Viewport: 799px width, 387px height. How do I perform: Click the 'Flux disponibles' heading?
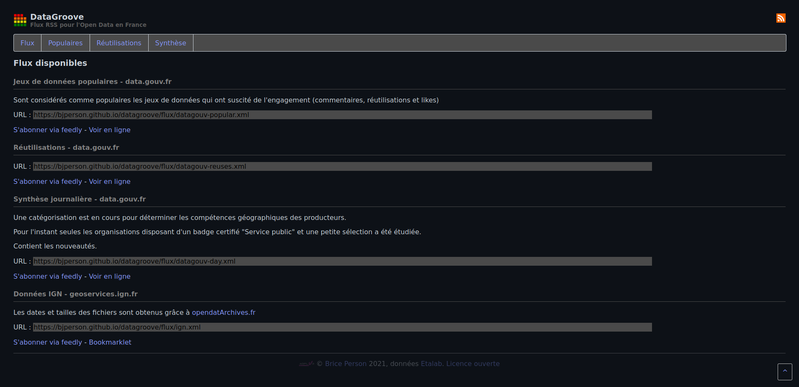click(50, 63)
